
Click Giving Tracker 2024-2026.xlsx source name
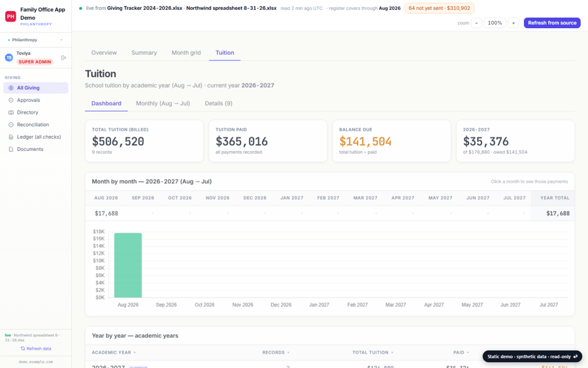[145, 8]
